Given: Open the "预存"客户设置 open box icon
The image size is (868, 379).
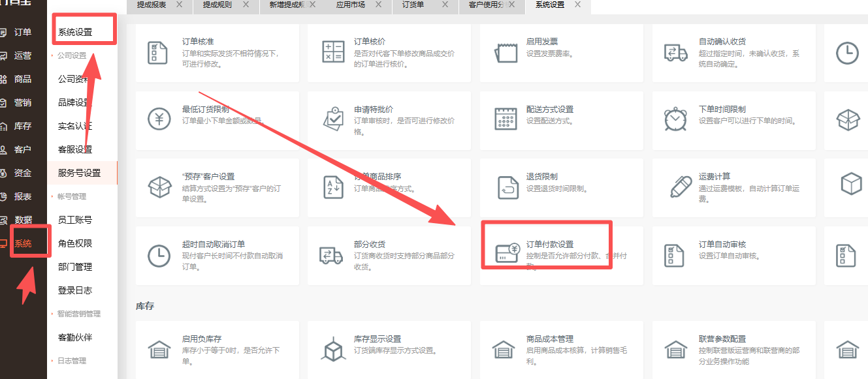Looking at the screenshot, I should tap(159, 187).
